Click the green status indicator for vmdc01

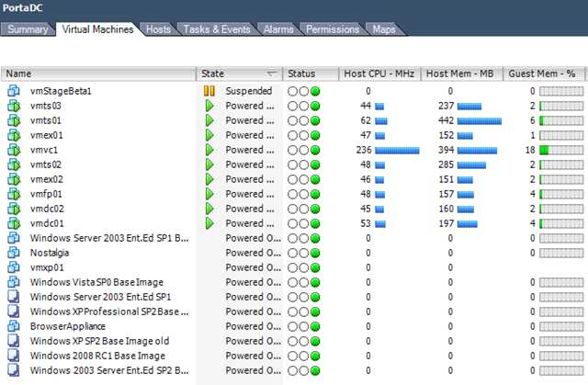tap(315, 223)
